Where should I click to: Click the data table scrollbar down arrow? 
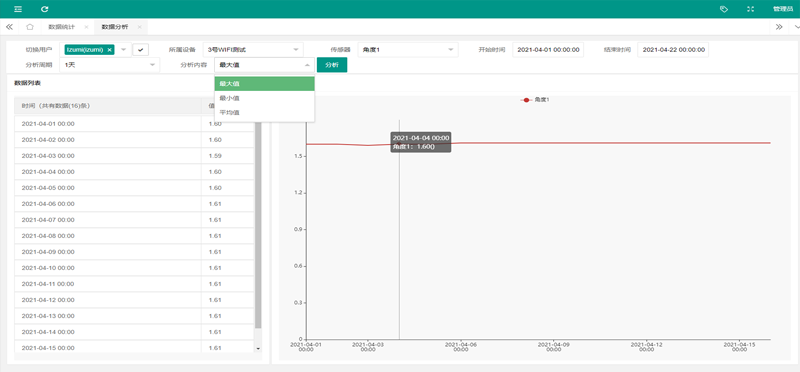pos(258,348)
